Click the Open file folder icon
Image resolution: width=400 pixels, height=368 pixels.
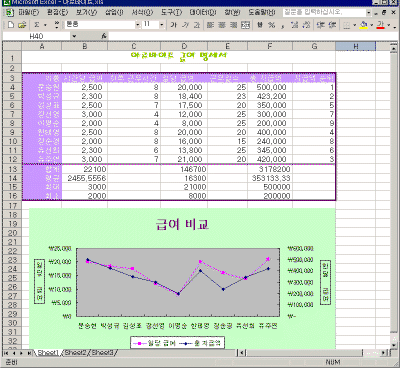[x=22, y=25]
